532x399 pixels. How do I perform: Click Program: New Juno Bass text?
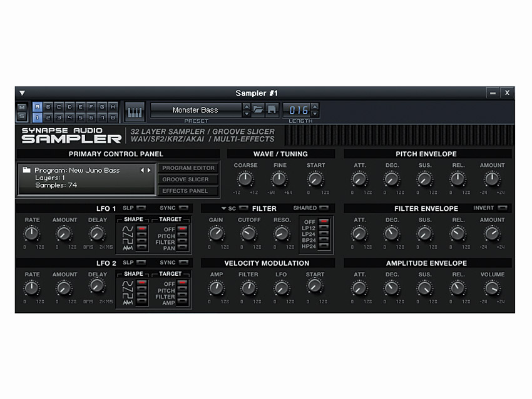pos(78,170)
